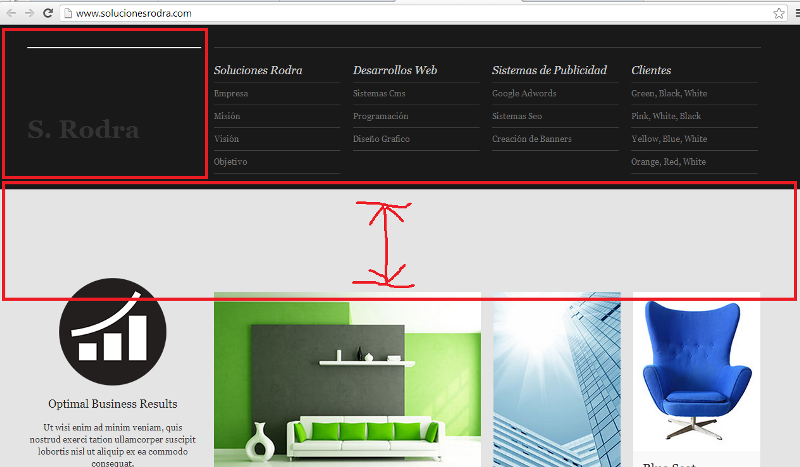The width and height of the screenshot is (800, 467).
Task: Click the bar chart business icon
Action: [x=113, y=331]
